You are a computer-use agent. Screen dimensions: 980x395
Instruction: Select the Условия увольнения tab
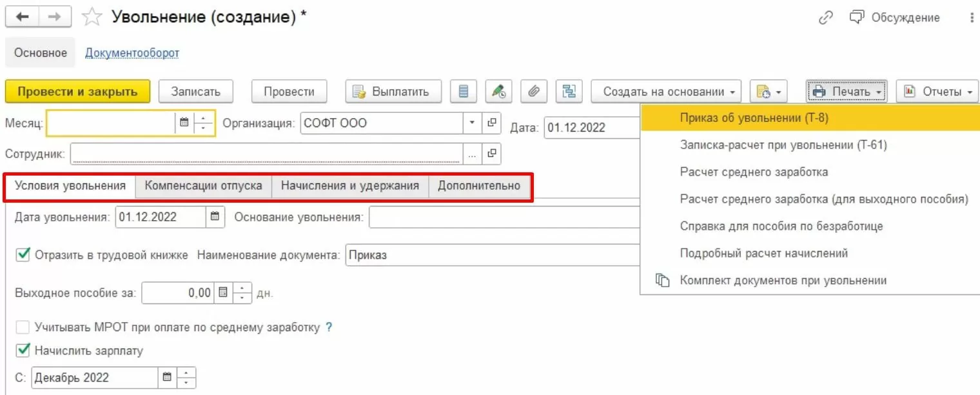[70, 186]
